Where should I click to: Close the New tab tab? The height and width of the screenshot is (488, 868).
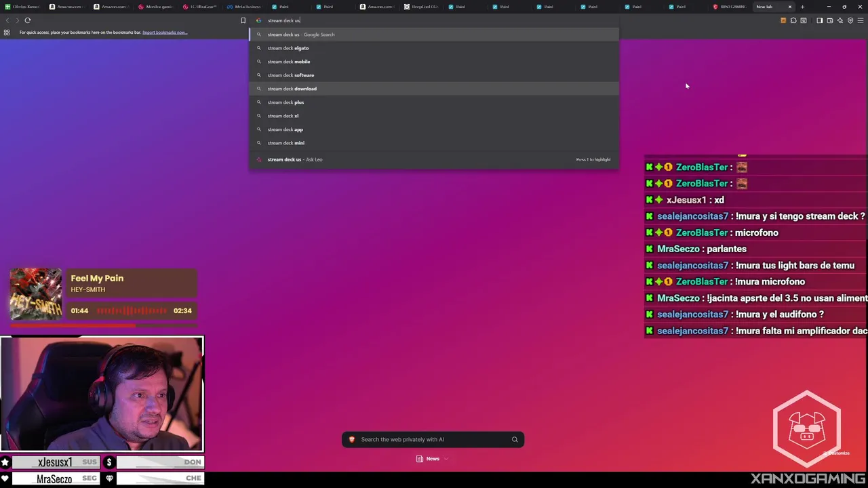coord(789,7)
